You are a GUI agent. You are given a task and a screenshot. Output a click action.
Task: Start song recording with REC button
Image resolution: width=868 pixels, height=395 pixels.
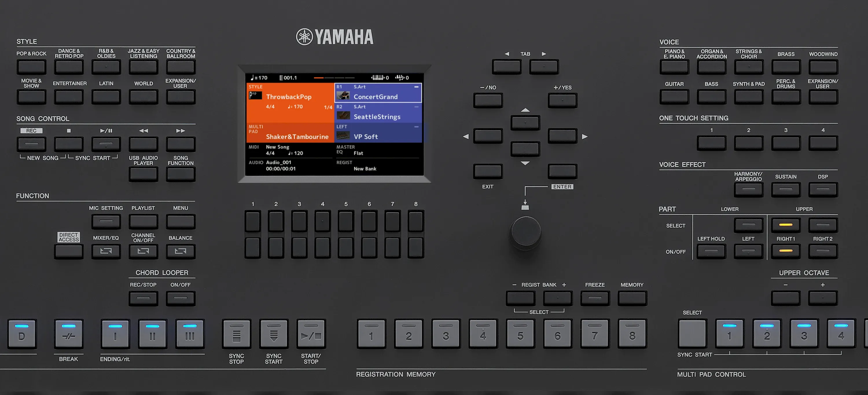[x=31, y=144]
